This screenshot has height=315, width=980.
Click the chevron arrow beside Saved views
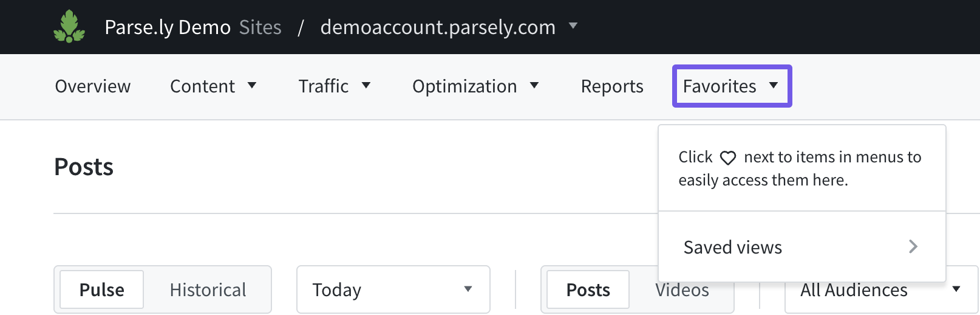coord(913,246)
